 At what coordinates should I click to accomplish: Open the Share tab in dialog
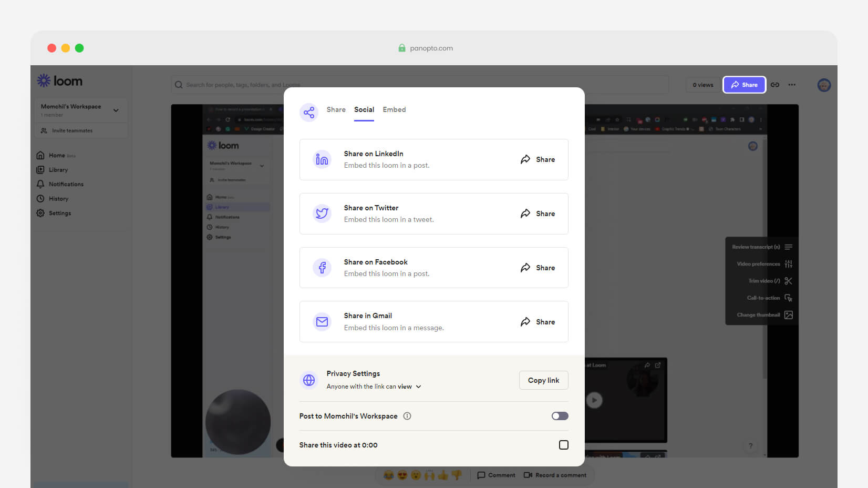[336, 109]
